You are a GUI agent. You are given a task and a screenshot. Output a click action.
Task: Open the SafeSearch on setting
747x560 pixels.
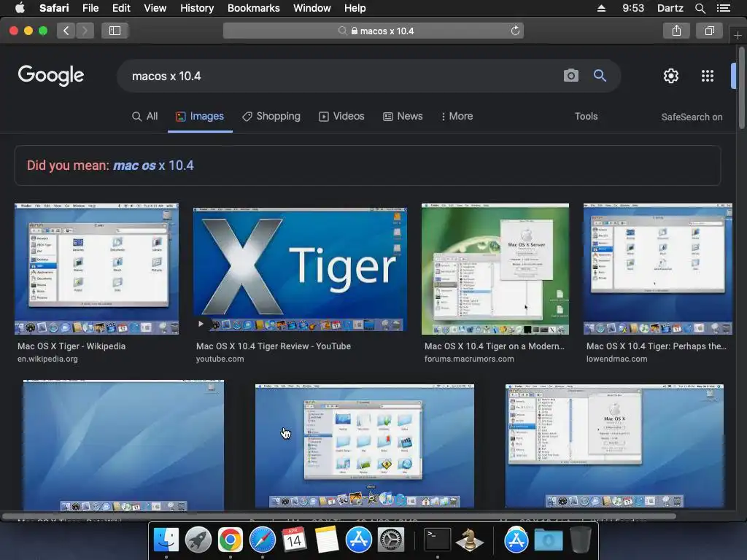692,117
